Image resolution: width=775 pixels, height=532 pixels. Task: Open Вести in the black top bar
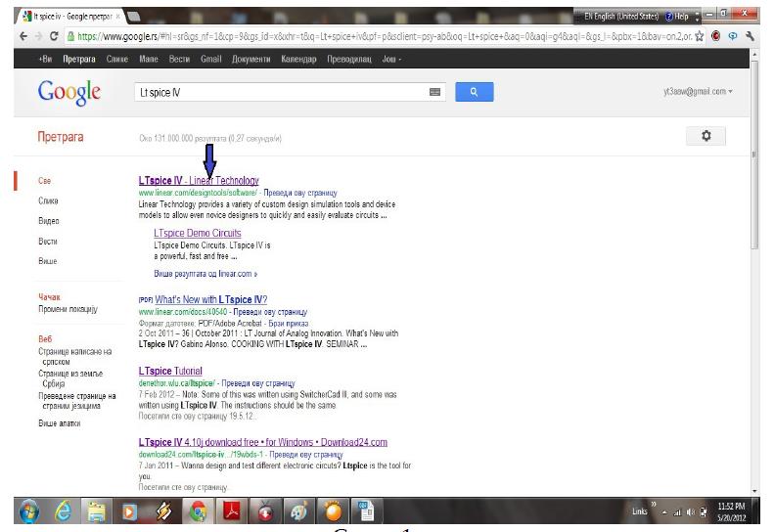[x=179, y=59]
